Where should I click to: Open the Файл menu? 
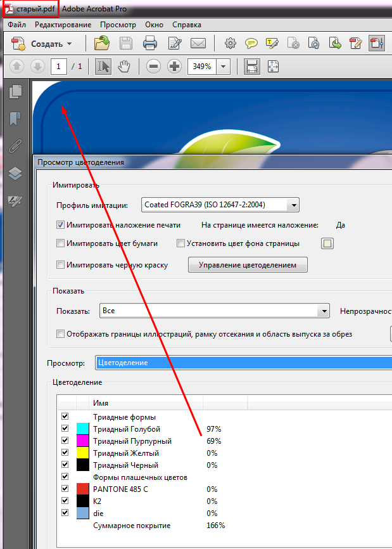pos(17,25)
